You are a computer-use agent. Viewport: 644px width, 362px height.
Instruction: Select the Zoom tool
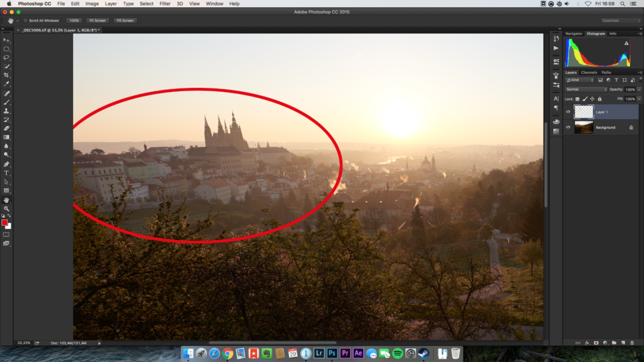(7, 208)
